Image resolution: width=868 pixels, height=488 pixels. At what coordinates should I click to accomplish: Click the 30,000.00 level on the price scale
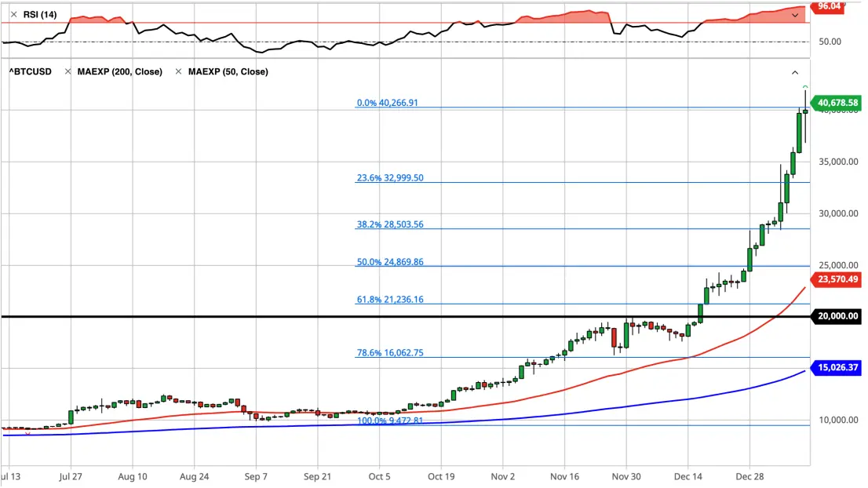point(839,213)
